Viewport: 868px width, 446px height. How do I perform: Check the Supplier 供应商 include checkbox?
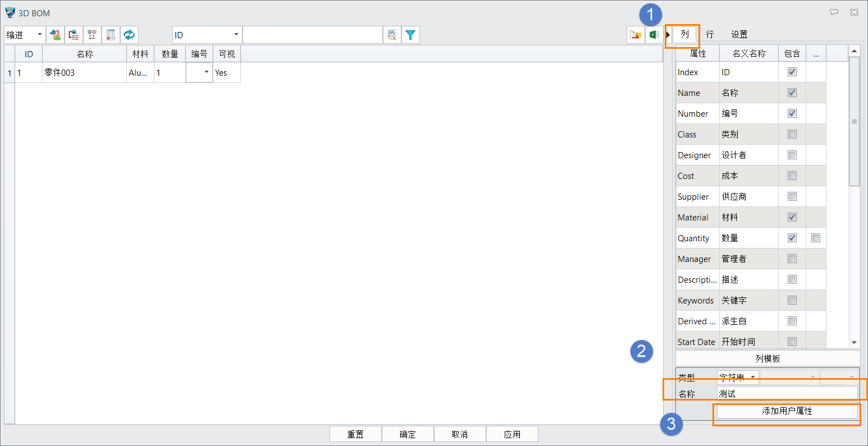point(792,196)
